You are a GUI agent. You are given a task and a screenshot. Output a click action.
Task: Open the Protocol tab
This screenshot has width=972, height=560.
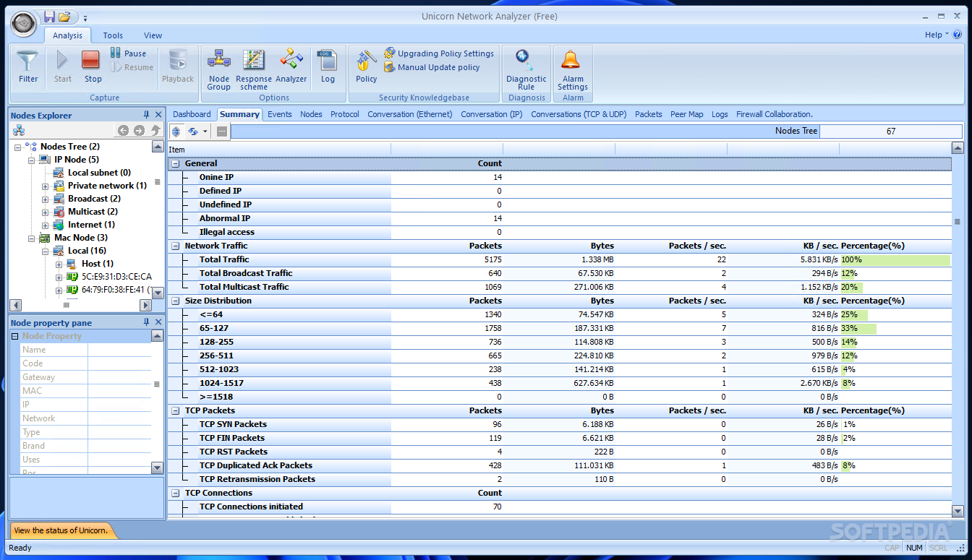(x=345, y=114)
